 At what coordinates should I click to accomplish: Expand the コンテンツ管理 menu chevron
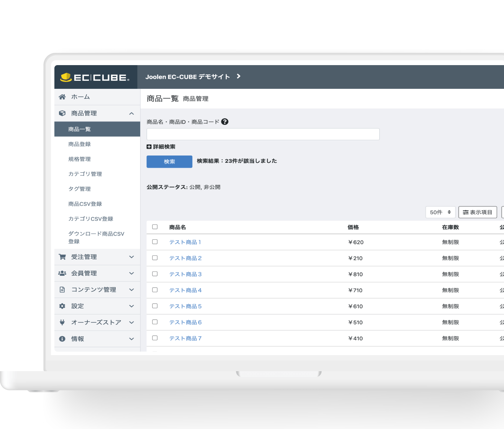(x=131, y=290)
